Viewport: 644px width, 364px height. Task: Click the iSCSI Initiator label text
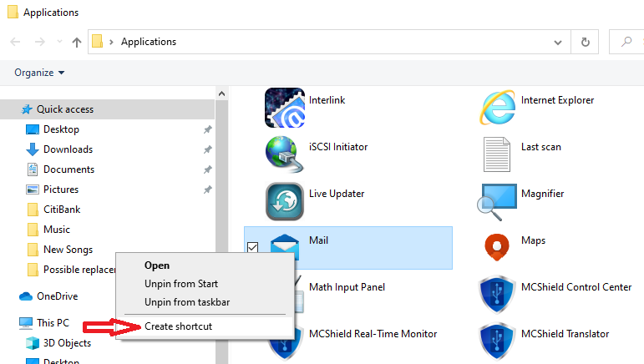coord(338,147)
